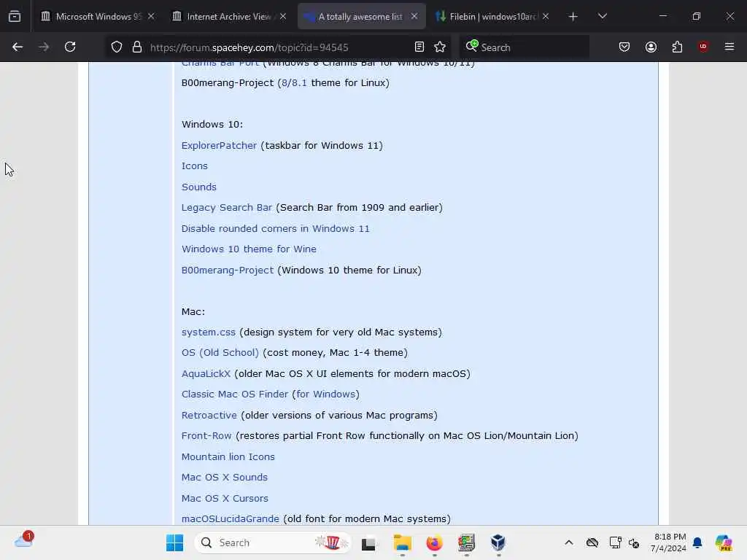The width and height of the screenshot is (747, 560).
Task: Open Disable rounded corners in Windows 11
Action: pos(275,228)
